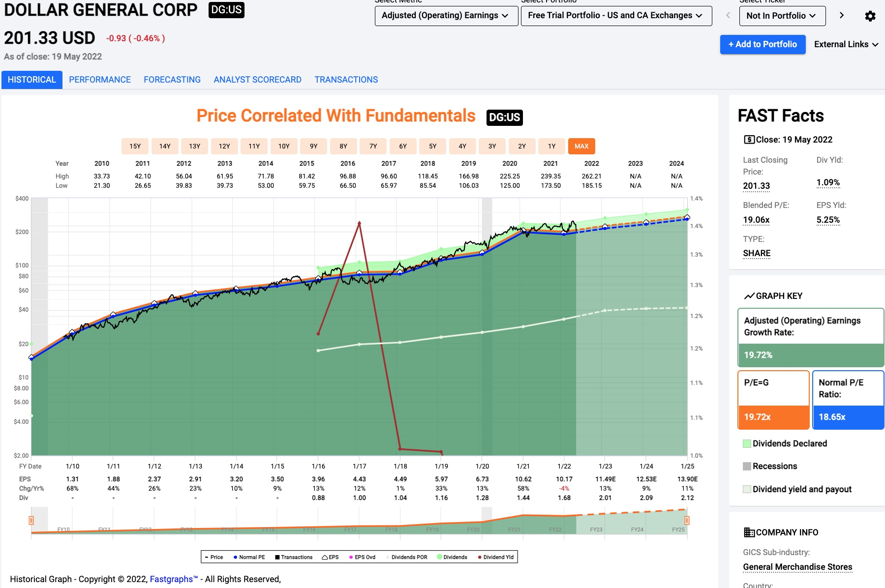The width and height of the screenshot is (885, 588).
Task: Grab the left range slider handle
Action: pyautogui.click(x=31, y=520)
